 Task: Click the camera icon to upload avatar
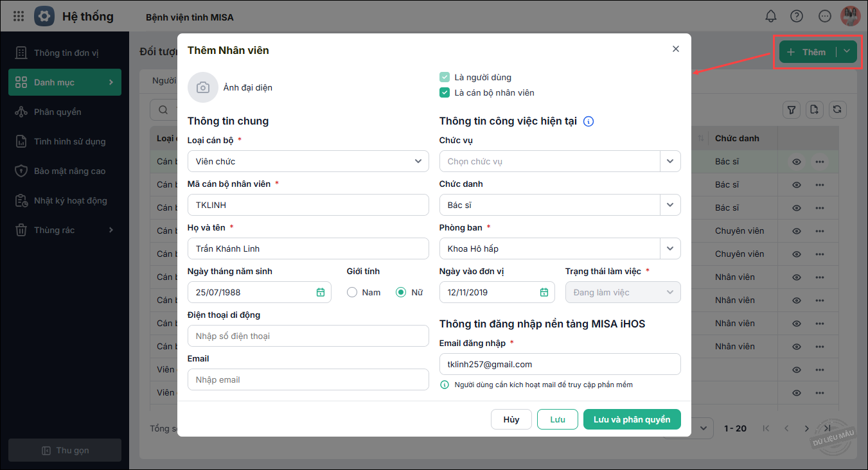click(203, 87)
